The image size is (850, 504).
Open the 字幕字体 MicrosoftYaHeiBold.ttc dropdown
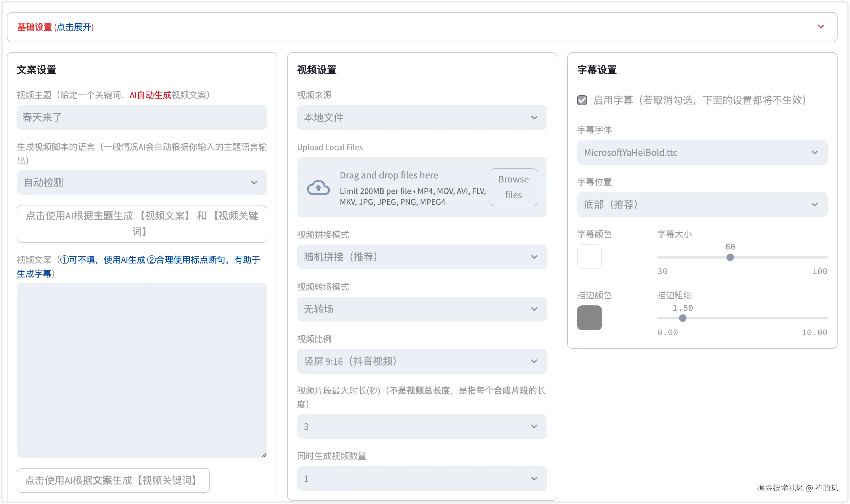click(x=702, y=152)
